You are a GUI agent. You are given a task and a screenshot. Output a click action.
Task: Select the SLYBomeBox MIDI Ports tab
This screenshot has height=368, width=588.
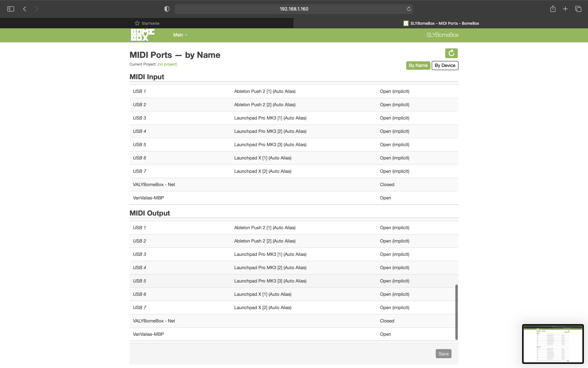pyautogui.click(x=441, y=23)
